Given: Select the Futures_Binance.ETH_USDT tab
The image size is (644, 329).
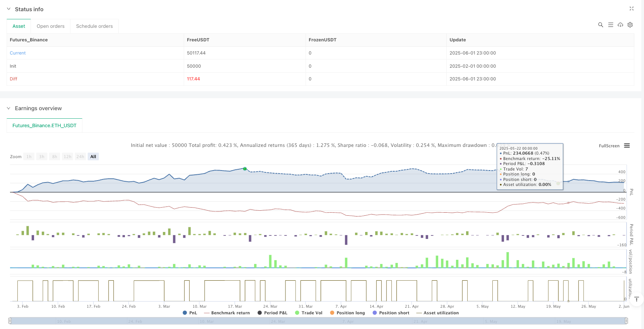Looking at the screenshot, I should 44,126.
